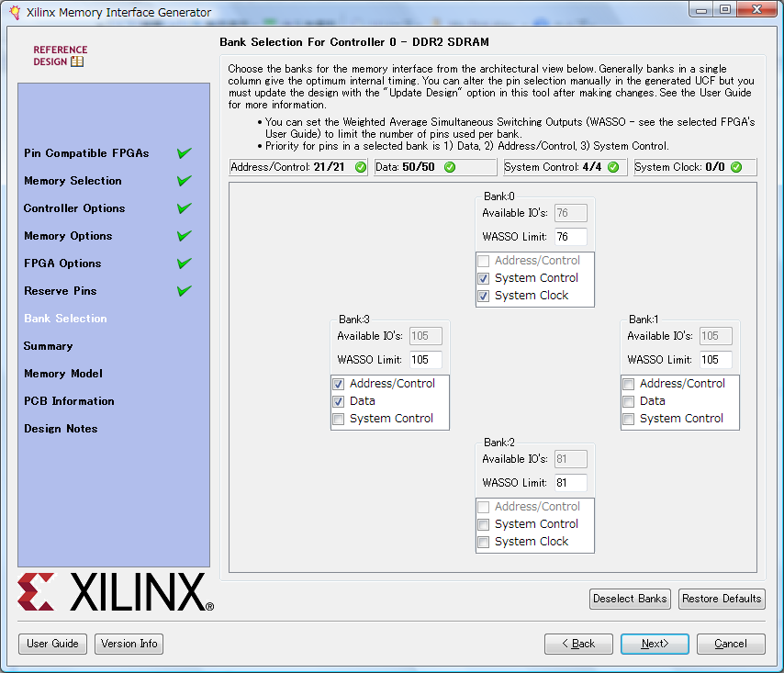The image size is (784, 673).
Task: Enable Data checkbox in Bank 1
Action: [629, 401]
